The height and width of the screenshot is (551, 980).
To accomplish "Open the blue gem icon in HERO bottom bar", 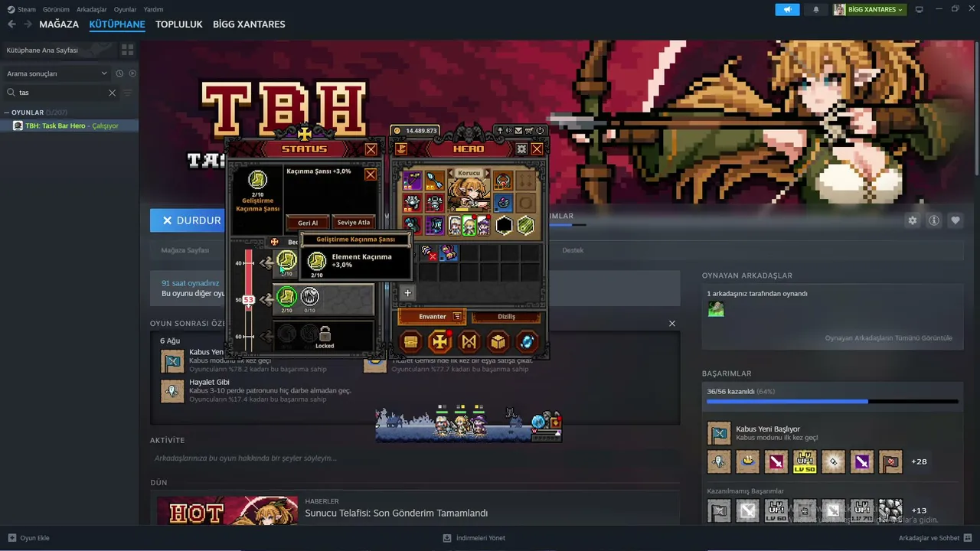I will (x=527, y=341).
